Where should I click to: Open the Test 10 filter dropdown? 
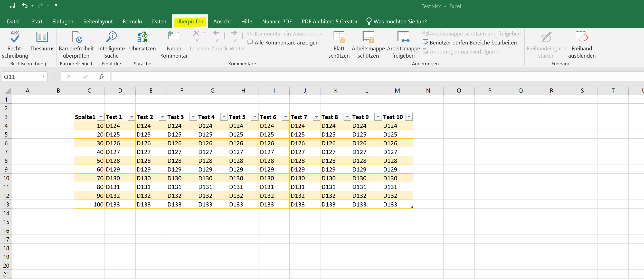tap(409, 117)
